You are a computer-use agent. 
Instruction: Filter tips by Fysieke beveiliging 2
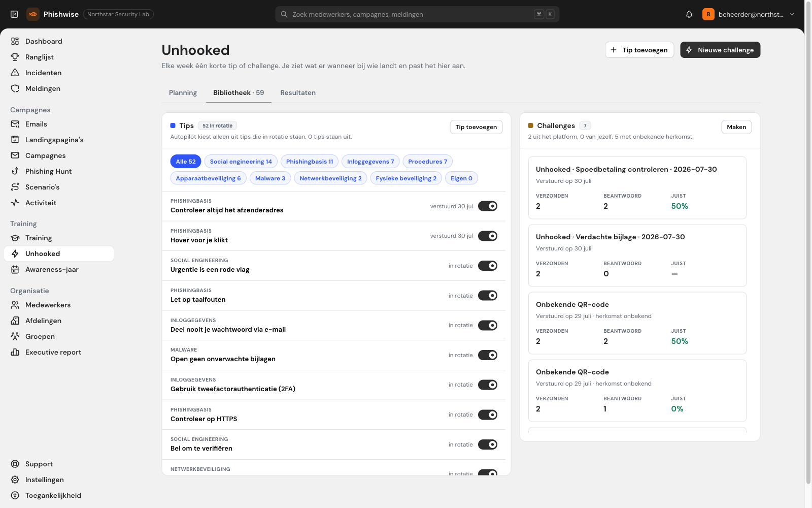click(x=406, y=178)
